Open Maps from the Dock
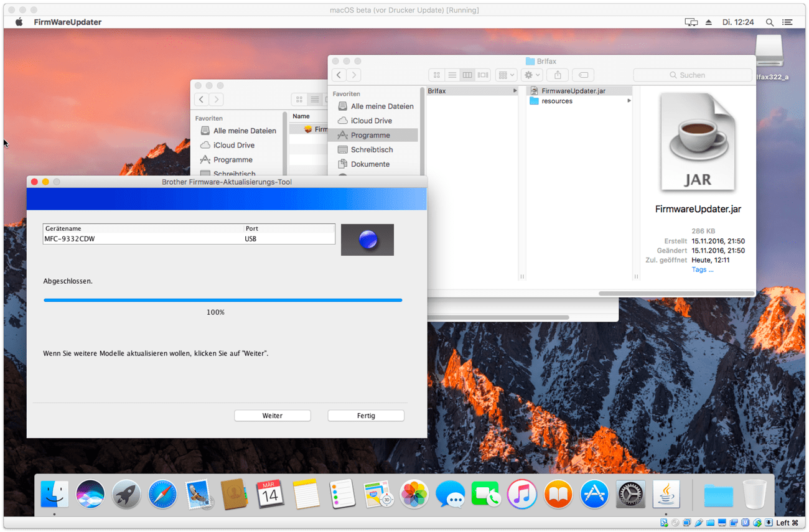This screenshot has height=532, width=809. coord(378,495)
